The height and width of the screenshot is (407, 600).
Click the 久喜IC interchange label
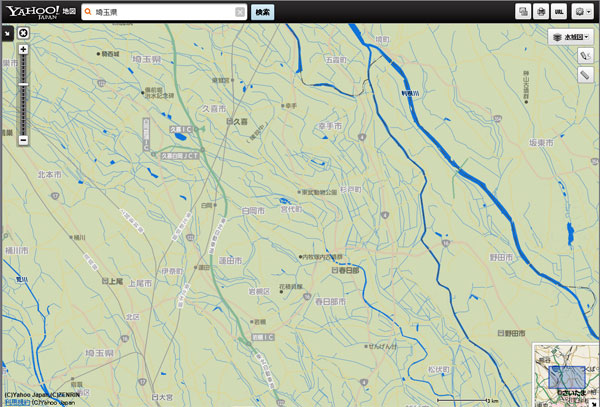[x=179, y=129]
